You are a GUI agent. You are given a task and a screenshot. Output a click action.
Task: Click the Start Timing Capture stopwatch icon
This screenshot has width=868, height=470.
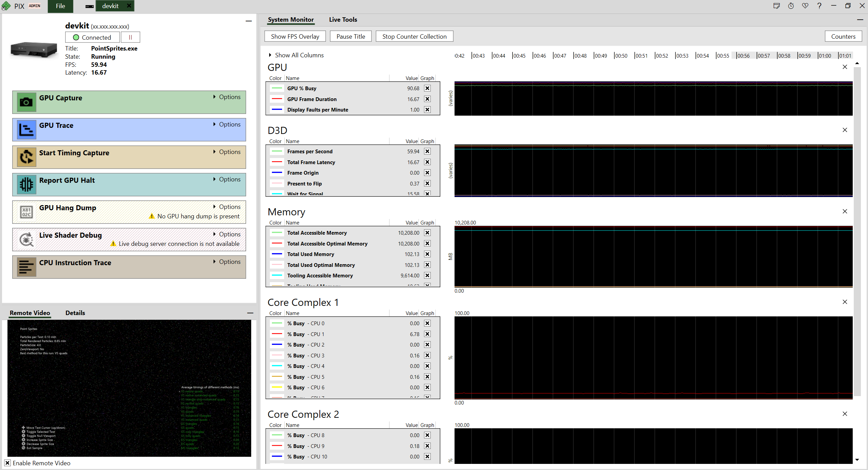click(26, 157)
